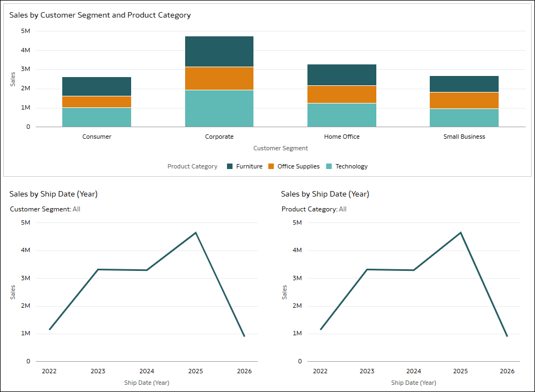Click the right chart's Sales by Ship Date title
The image size is (535, 392).
[x=325, y=194]
